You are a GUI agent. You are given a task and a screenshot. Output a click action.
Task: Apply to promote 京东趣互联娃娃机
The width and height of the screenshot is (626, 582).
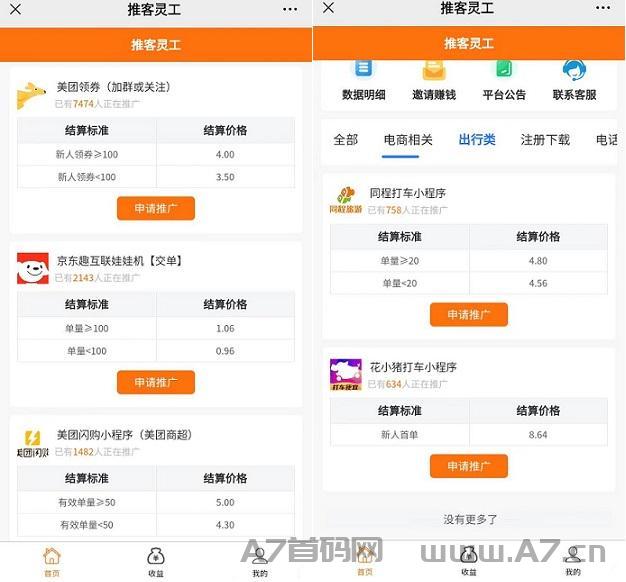[x=156, y=382]
